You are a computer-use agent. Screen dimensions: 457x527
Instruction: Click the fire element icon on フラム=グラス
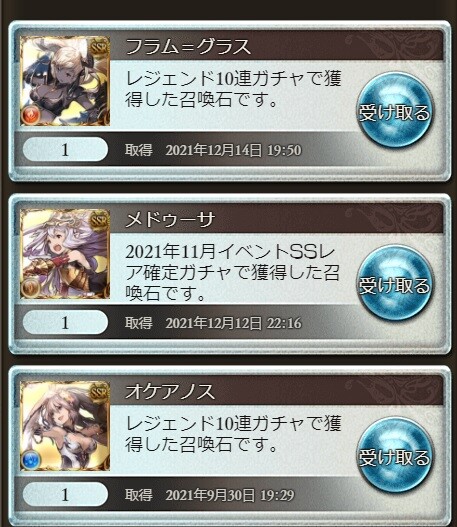pos(31,115)
